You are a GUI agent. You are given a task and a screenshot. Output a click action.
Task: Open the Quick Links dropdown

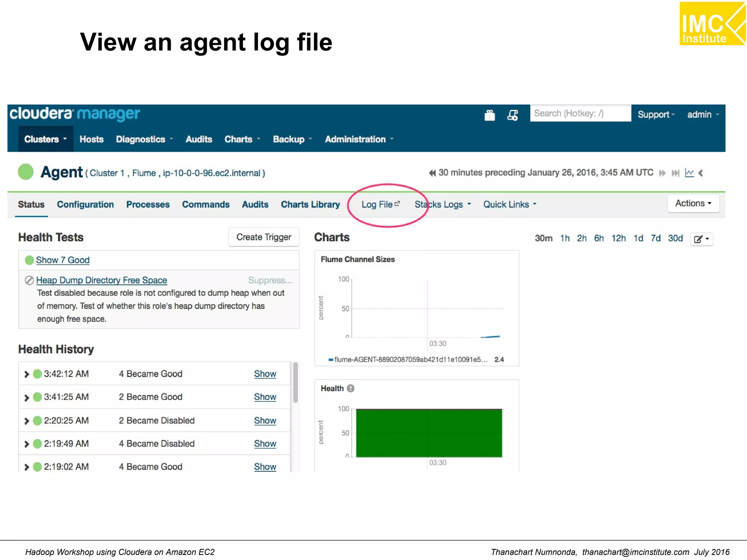pyautogui.click(x=510, y=205)
